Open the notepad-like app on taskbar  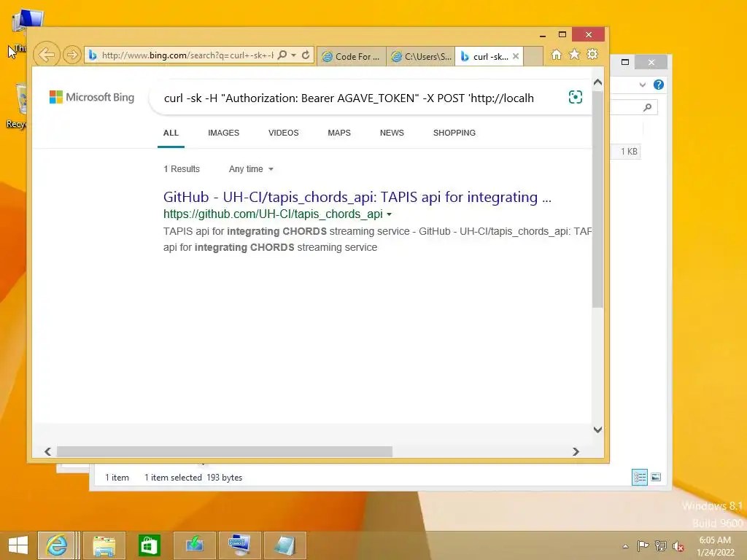click(285, 545)
